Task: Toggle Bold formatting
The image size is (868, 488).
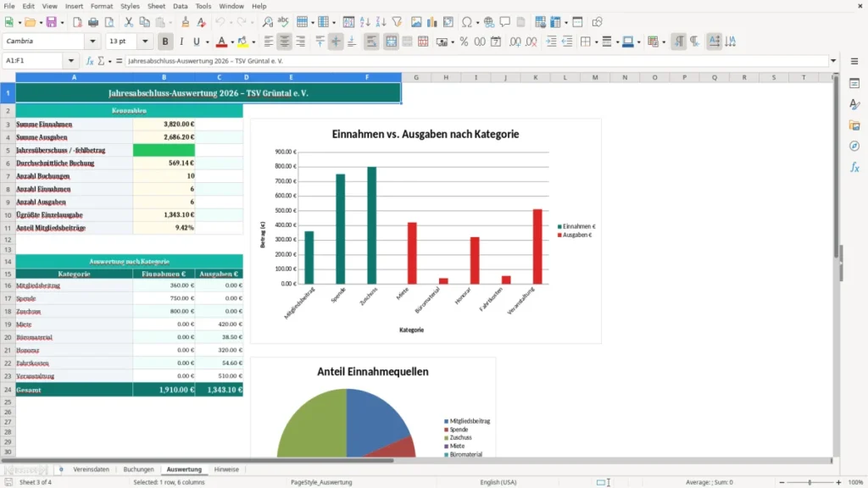Action: pos(165,42)
